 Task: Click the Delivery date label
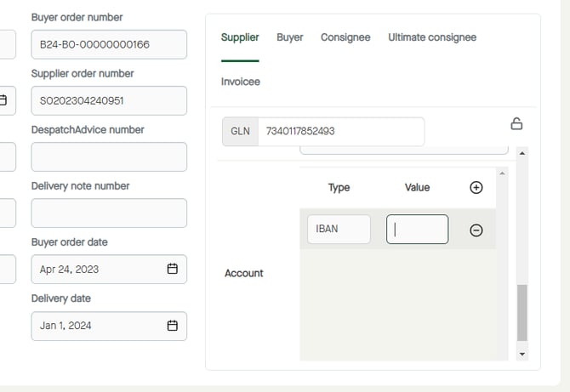pos(61,298)
